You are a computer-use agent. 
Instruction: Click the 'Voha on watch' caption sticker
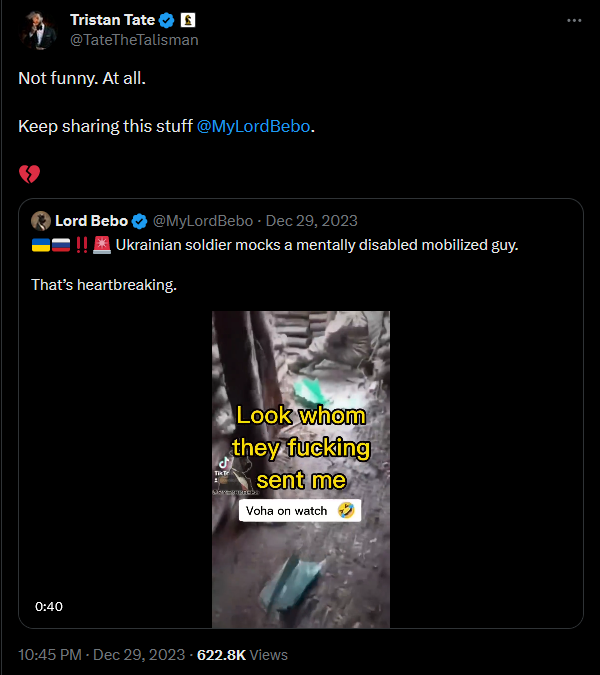click(x=300, y=511)
